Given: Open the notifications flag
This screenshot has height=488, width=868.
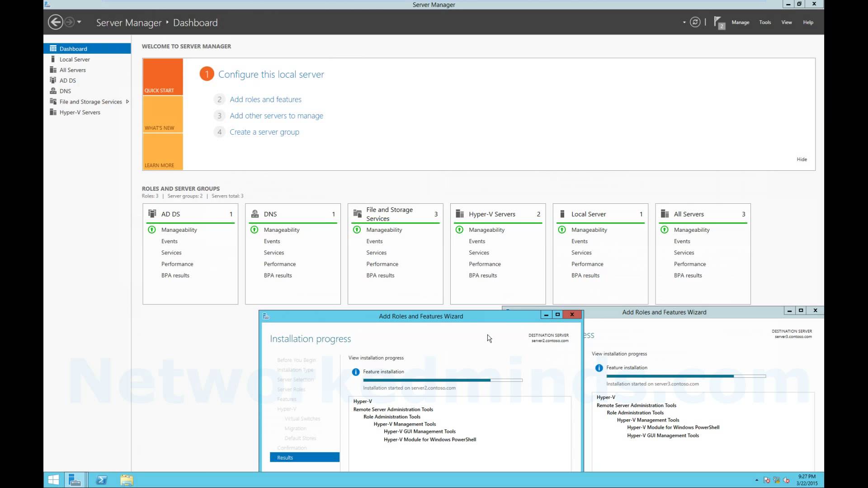Looking at the screenshot, I should click(x=719, y=22).
